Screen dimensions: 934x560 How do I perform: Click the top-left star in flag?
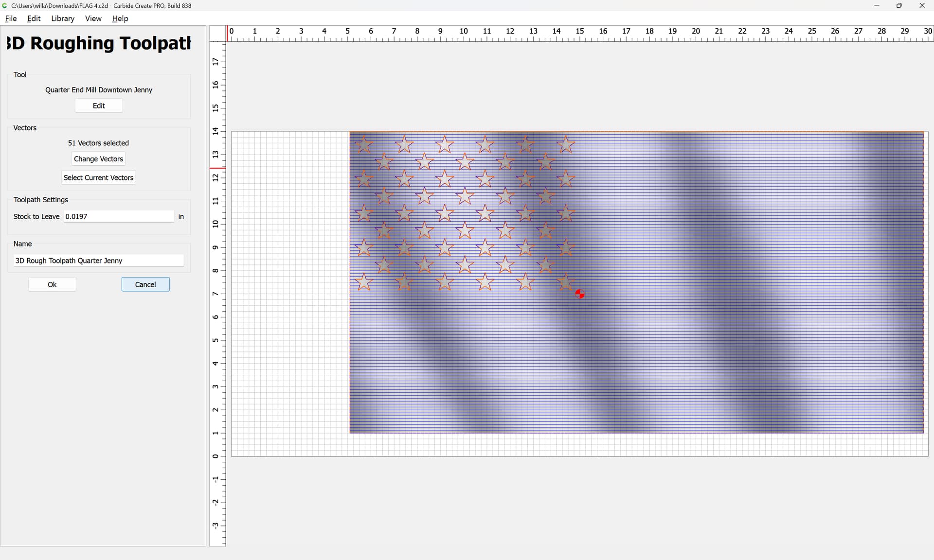tap(364, 144)
